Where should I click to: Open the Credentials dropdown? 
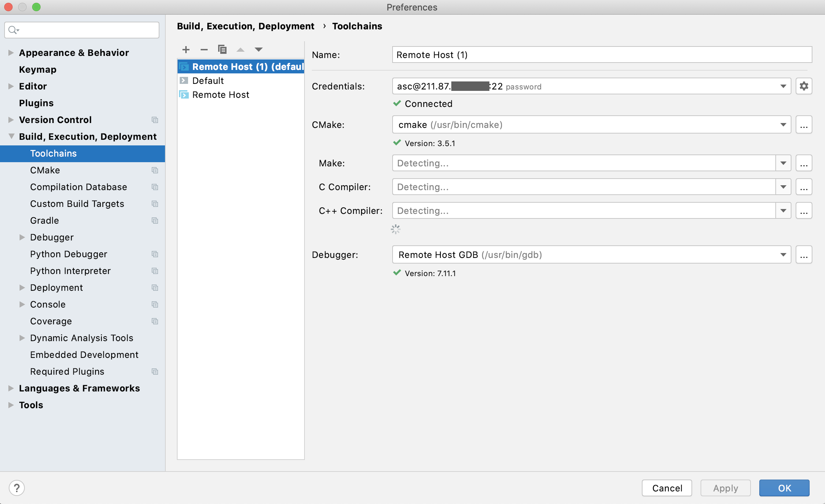click(x=783, y=86)
